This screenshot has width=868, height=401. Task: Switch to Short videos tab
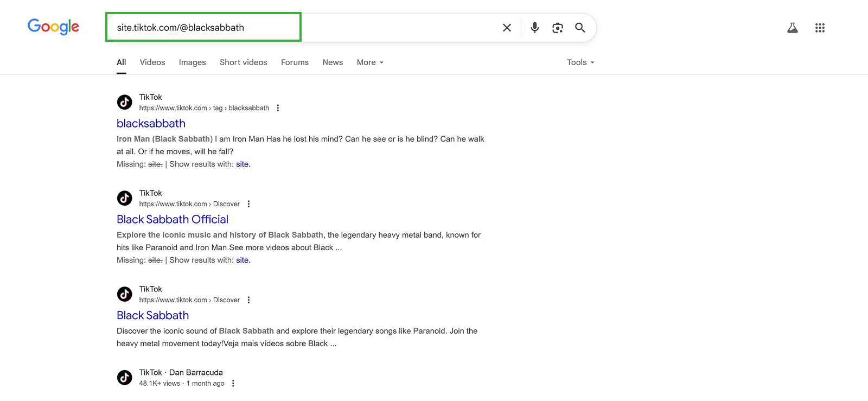[244, 62]
